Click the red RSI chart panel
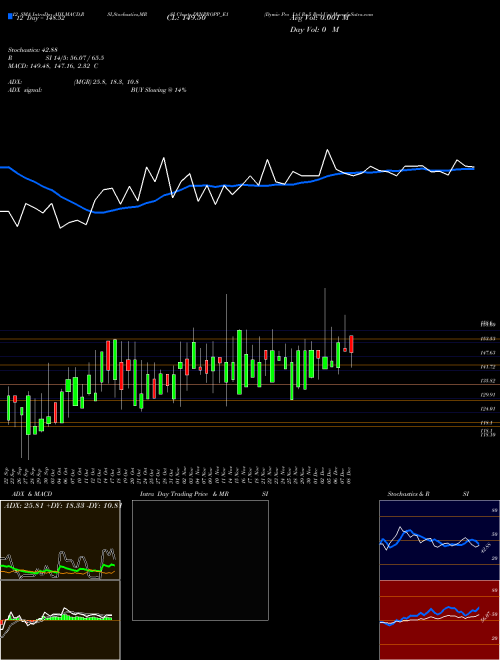The height and width of the screenshot is (660, 500). pos(439,620)
